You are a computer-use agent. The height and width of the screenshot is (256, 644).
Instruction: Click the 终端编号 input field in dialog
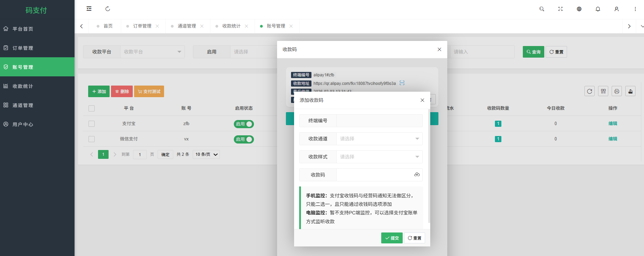point(380,121)
